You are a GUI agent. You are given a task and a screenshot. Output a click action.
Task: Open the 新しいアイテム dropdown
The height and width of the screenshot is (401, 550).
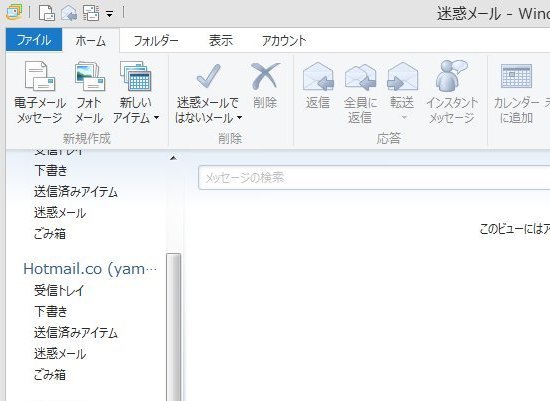136,93
